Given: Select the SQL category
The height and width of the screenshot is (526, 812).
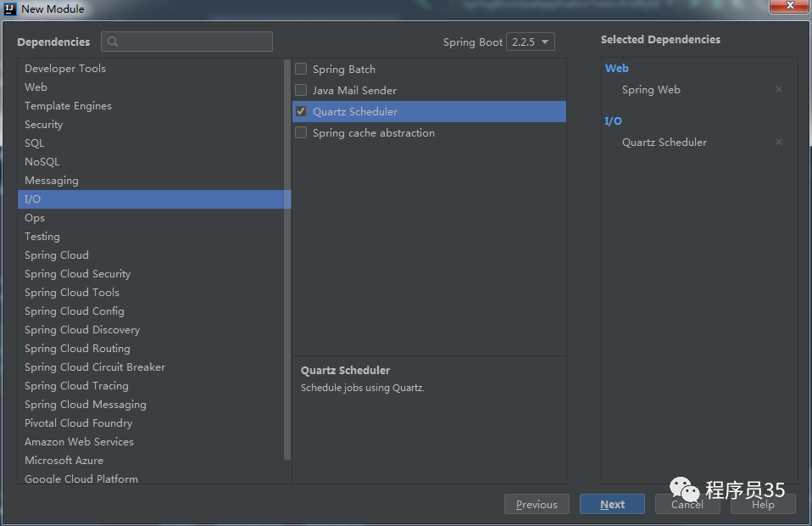Looking at the screenshot, I should [x=151, y=143].
